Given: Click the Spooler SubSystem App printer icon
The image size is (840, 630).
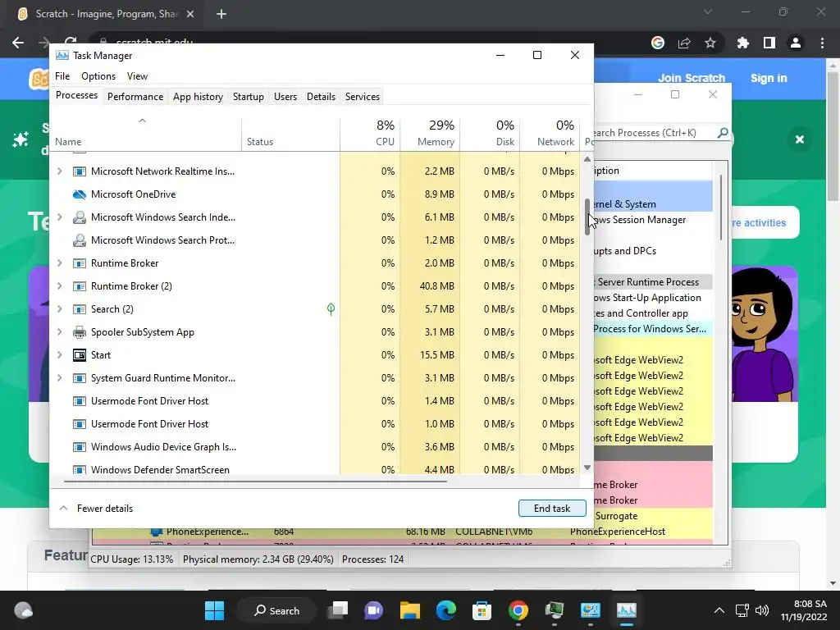Looking at the screenshot, I should click(x=80, y=332).
